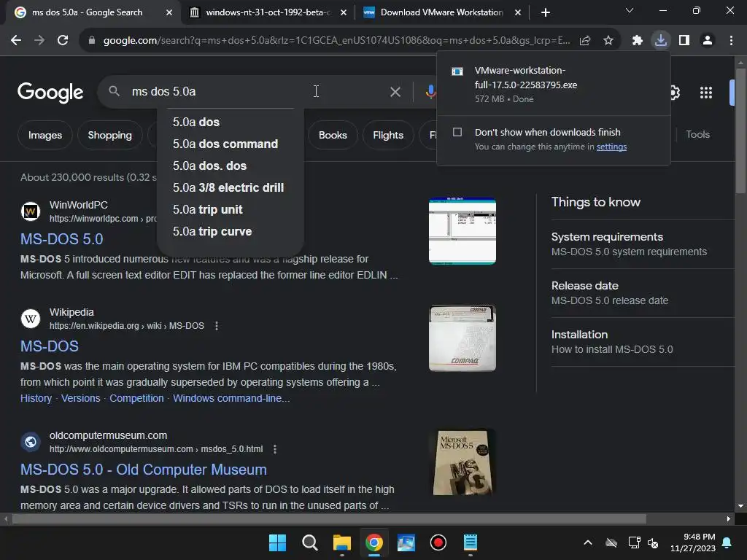
Task: Open the side panel icon
Action: 684,41
